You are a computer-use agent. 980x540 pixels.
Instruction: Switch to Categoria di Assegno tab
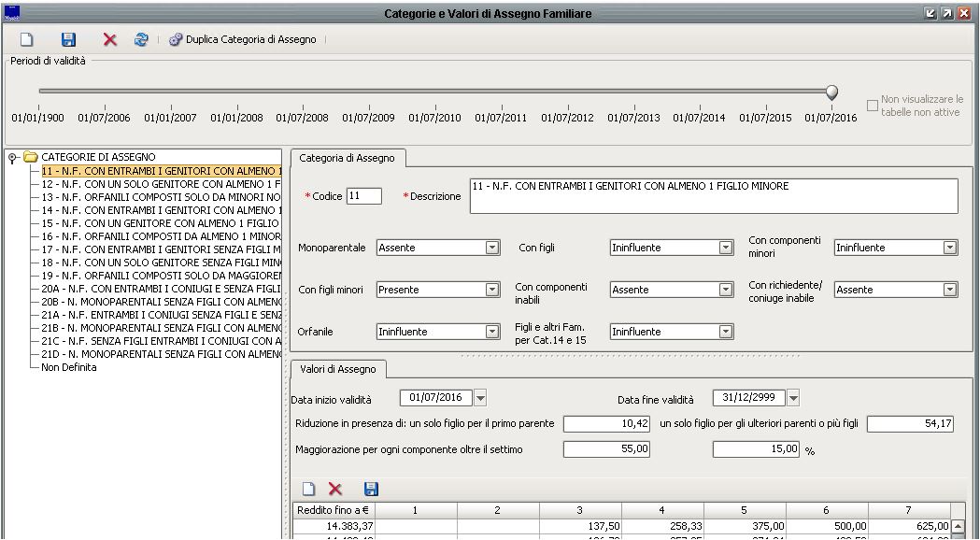coord(347,158)
